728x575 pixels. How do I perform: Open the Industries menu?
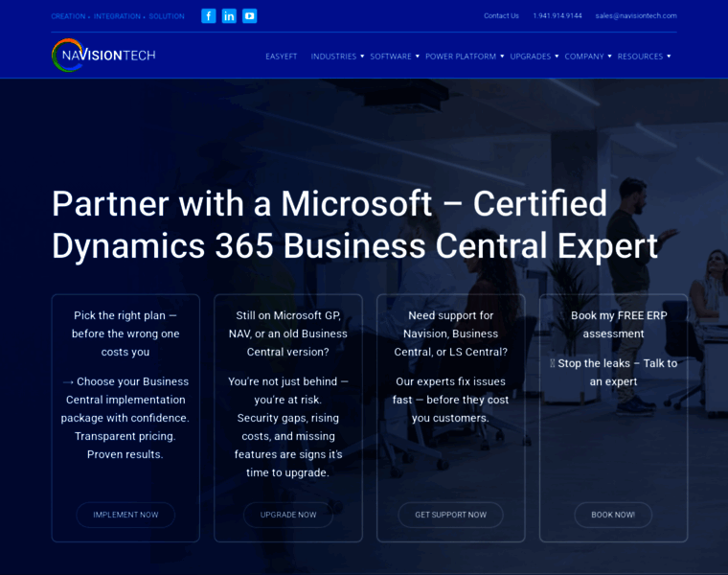333,57
